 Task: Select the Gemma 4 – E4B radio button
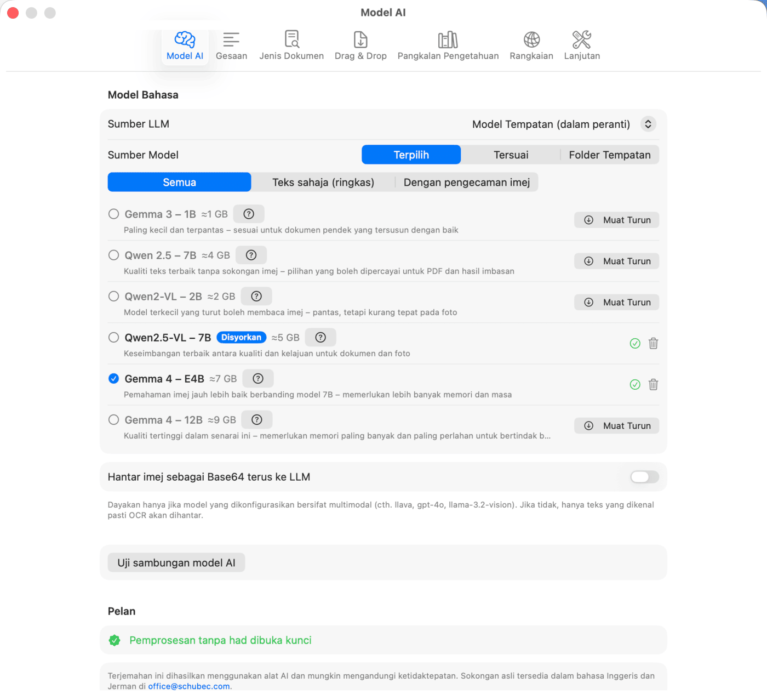point(113,378)
